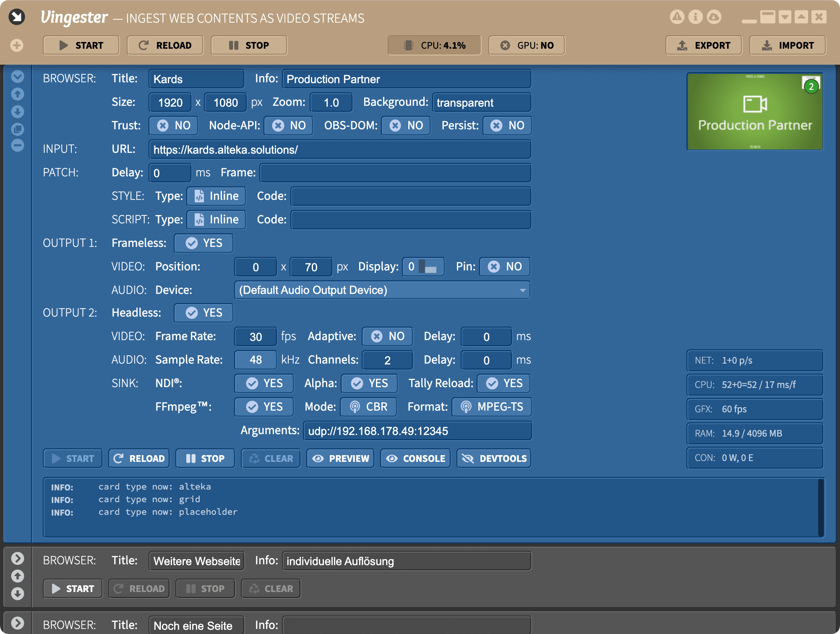The image size is (840, 634).
Task: Click the EXPORT button
Action: pyautogui.click(x=704, y=45)
